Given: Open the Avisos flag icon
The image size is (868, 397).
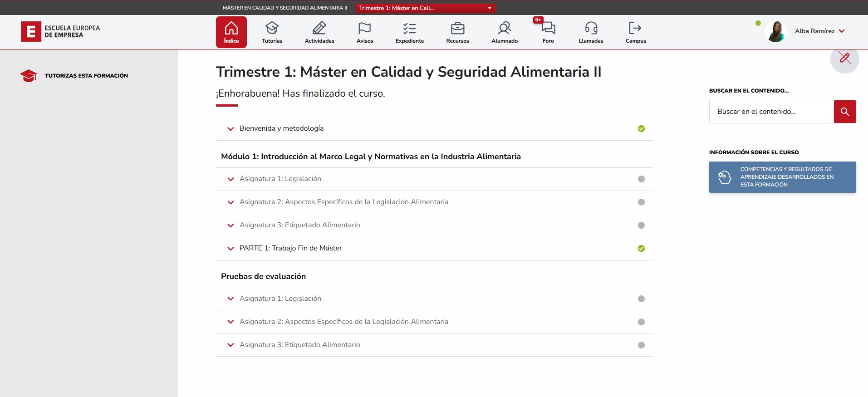Looking at the screenshot, I should coord(364,29).
